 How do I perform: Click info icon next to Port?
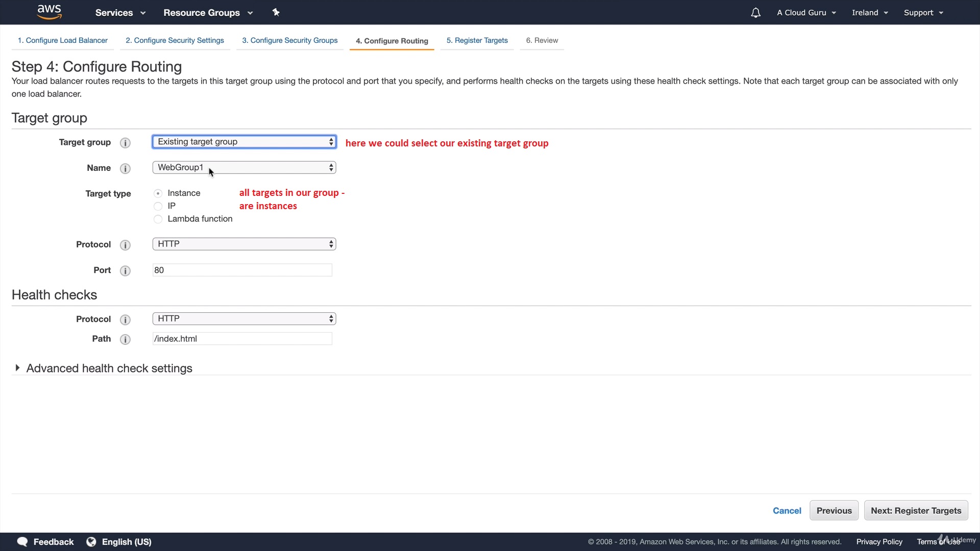click(x=125, y=271)
